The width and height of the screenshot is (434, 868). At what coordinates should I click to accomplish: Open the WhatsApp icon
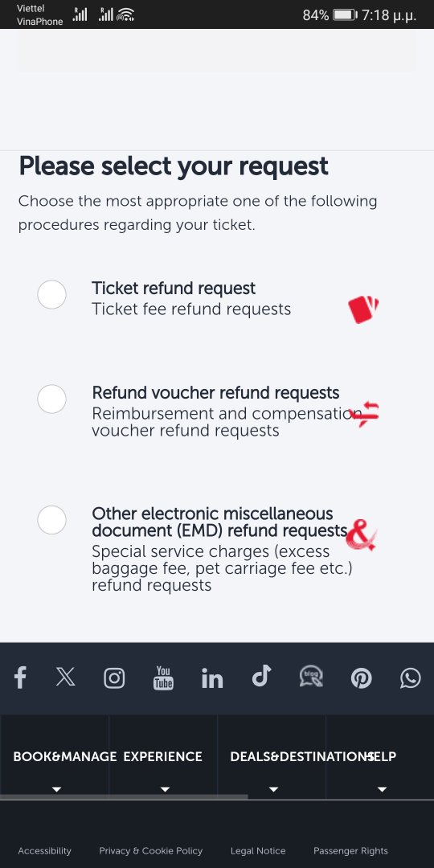410,678
